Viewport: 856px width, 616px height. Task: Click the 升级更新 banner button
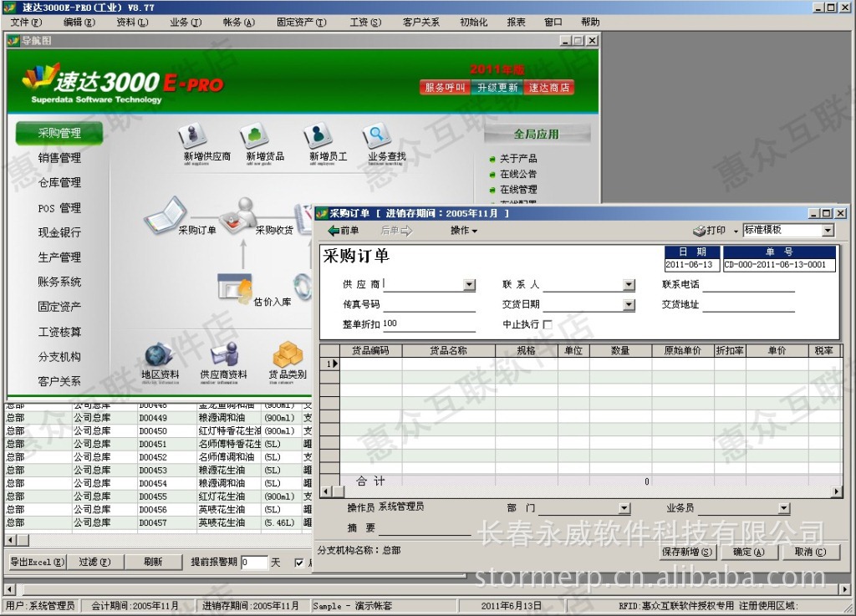tap(497, 87)
